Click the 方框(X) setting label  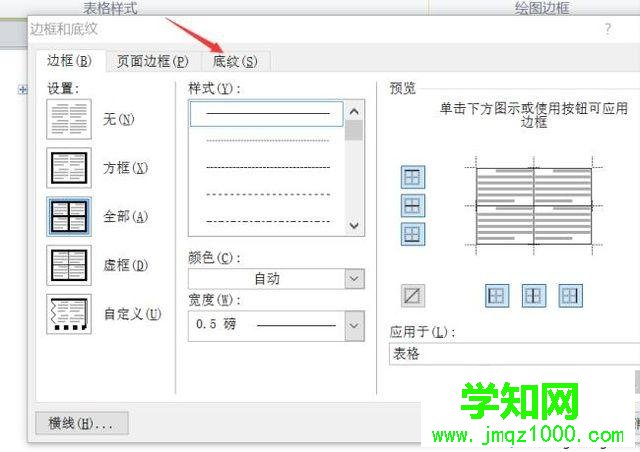125,168
